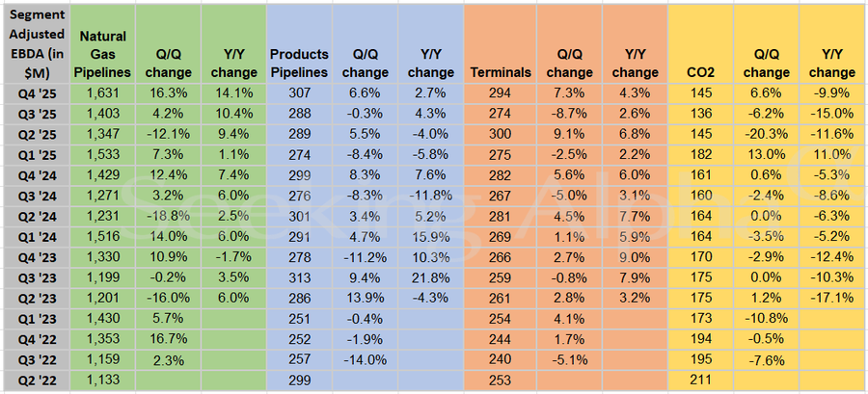Select the Q4 '25 row label
The height and width of the screenshot is (394, 868).
35,92
